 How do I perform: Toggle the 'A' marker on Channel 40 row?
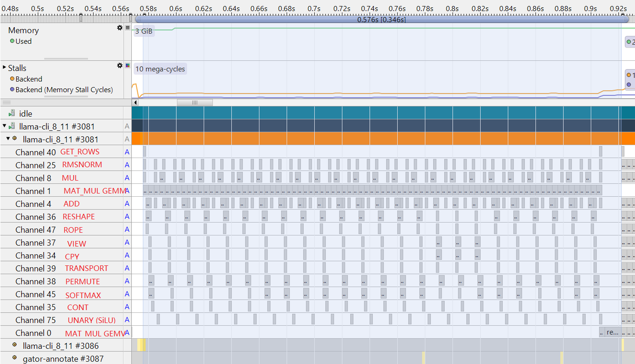[x=127, y=152]
